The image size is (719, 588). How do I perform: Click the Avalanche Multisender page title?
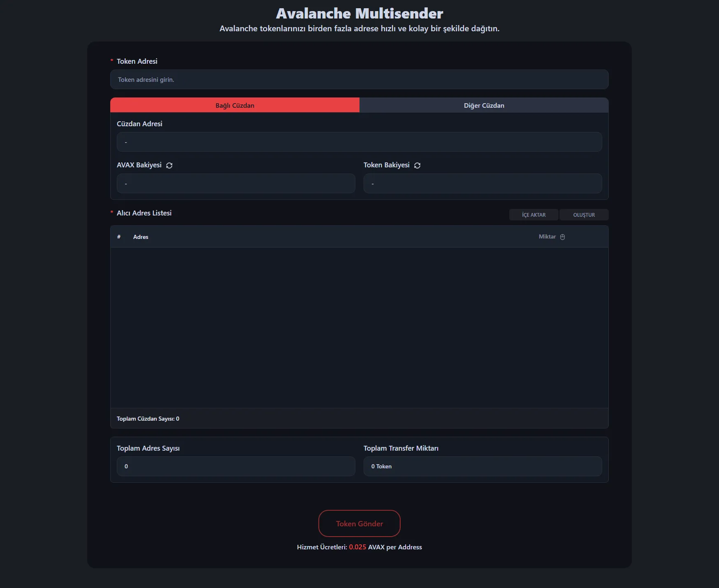tap(359, 14)
